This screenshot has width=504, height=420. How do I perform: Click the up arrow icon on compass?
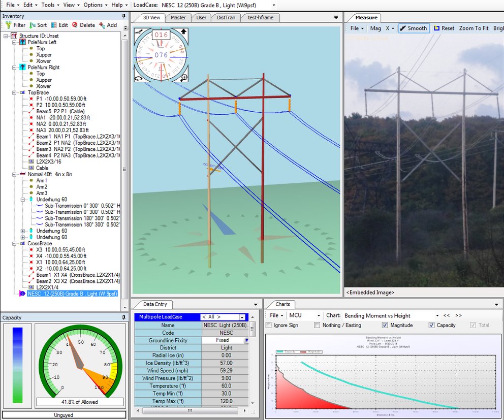tap(183, 33)
